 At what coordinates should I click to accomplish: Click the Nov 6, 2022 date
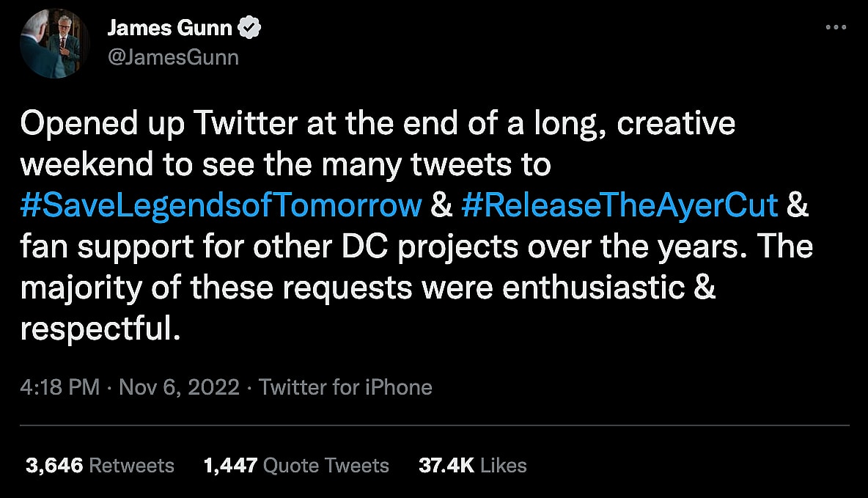(179, 387)
